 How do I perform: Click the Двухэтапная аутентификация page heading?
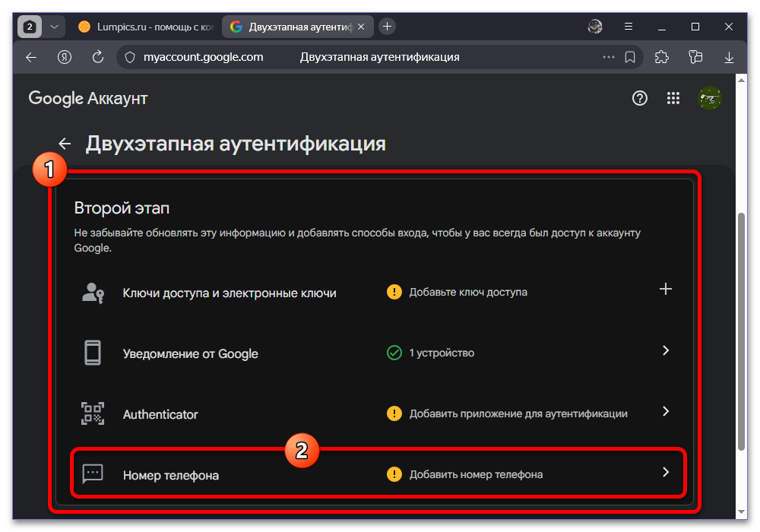(x=236, y=144)
